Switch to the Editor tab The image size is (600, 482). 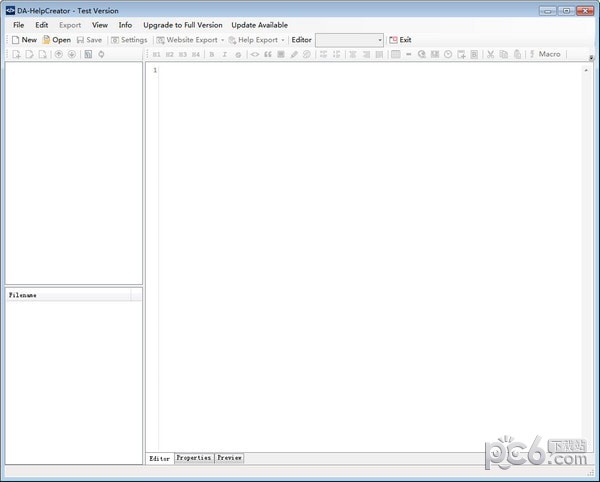(160, 458)
